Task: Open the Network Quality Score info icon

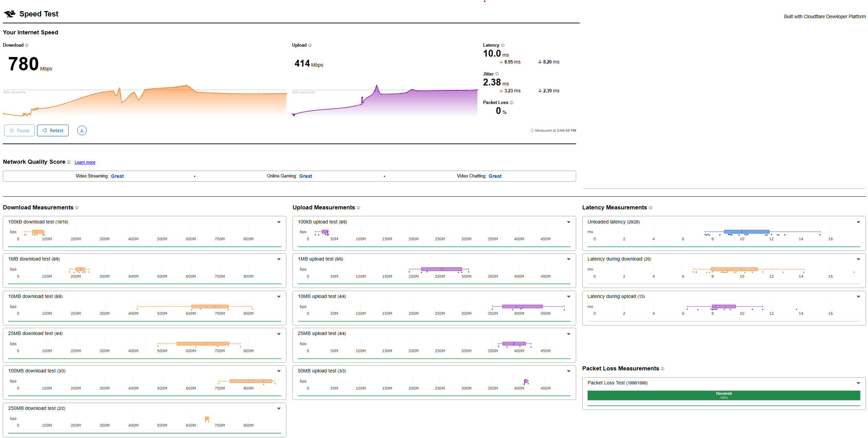Action: click(x=69, y=162)
